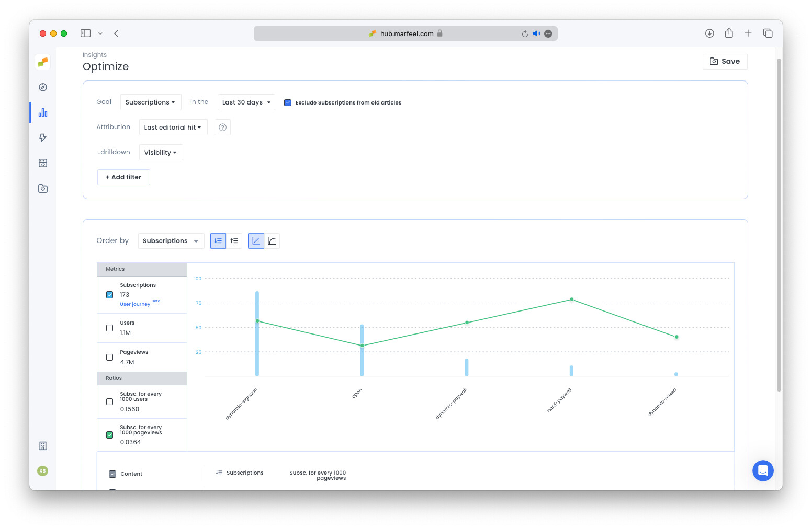Enable the Users metric checkbox
812x529 pixels.
[109, 328]
